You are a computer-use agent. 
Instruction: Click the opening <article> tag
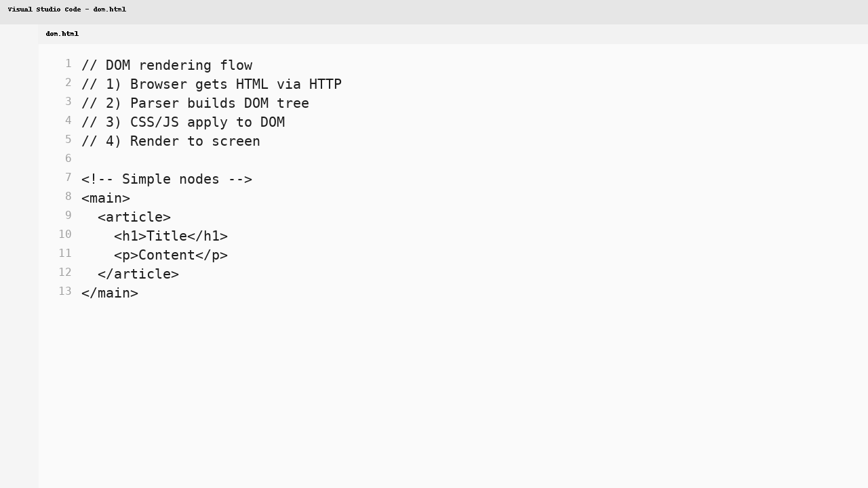134,217
